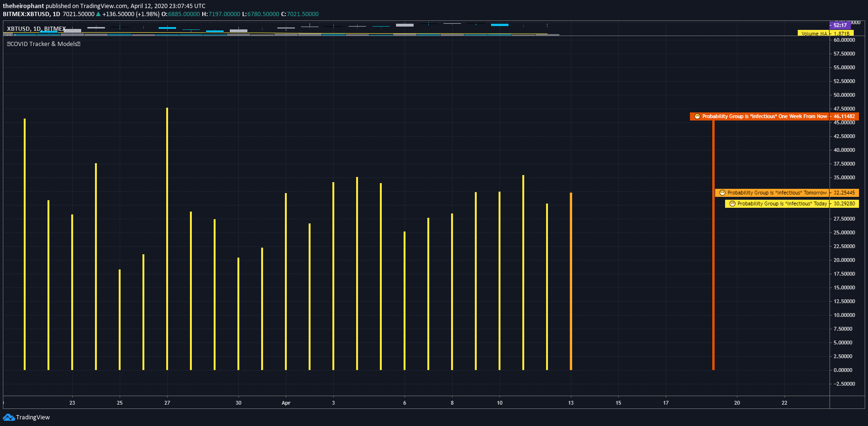Click the 46.11482 price axis value
Screen dimensions: 868x426
(x=844, y=116)
